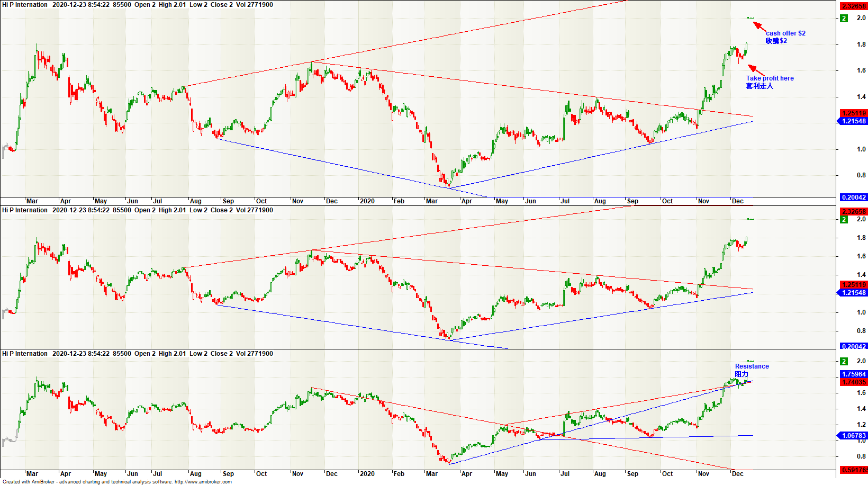The width and height of the screenshot is (868, 485).
Task: Open the amibroker.com link in footer
Action: pyautogui.click(x=203, y=482)
